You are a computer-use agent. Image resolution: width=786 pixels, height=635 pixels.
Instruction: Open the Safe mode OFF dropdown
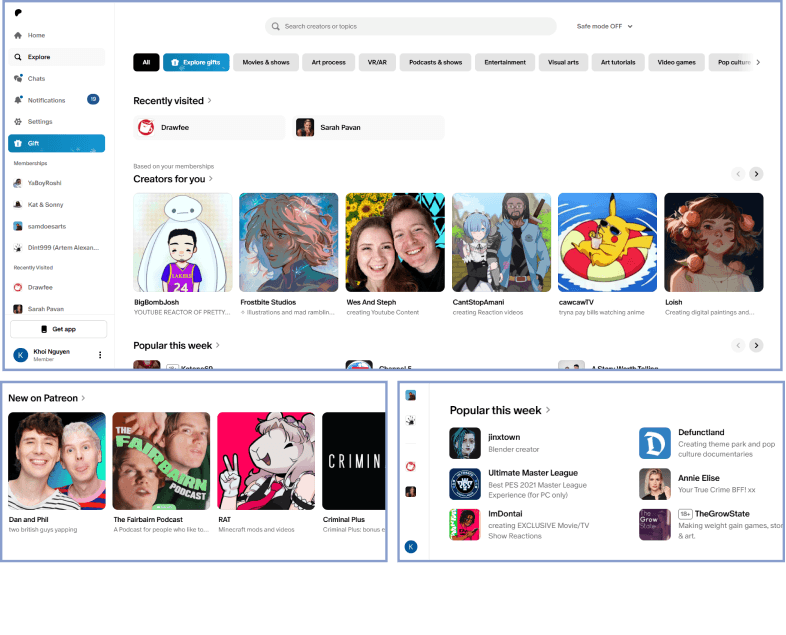pyautogui.click(x=605, y=27)
